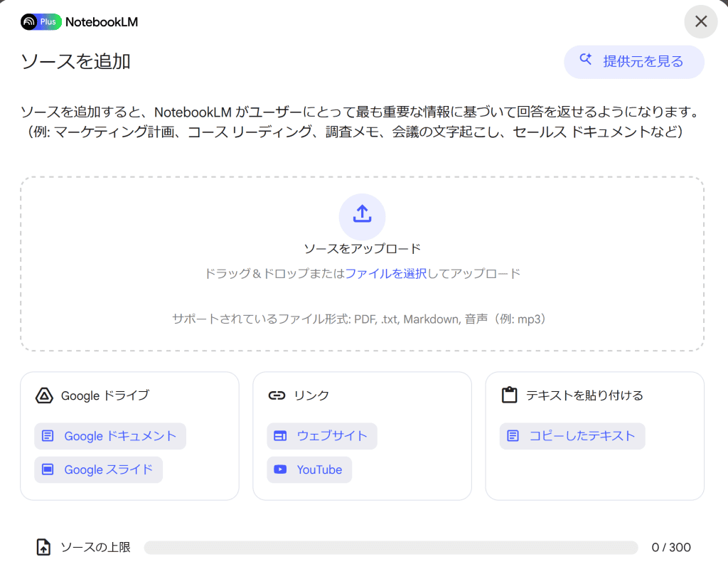Click the upload arrow icon

pyautogui.click(x=362, y=215)
